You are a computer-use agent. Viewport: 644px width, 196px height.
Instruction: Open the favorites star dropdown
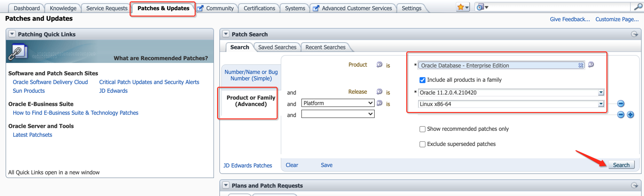[463, 7]
